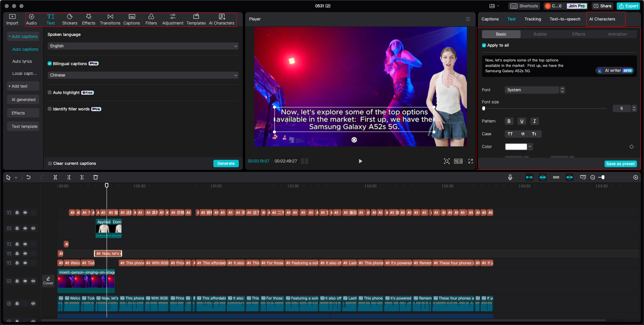Click the delete clip trash icon
The height and width of the screenshot is (325, 644).
click(96, 177)
